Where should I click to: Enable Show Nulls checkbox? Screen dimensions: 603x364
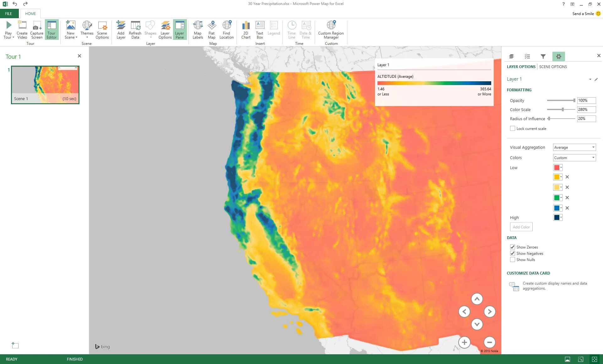pos(513,260)
